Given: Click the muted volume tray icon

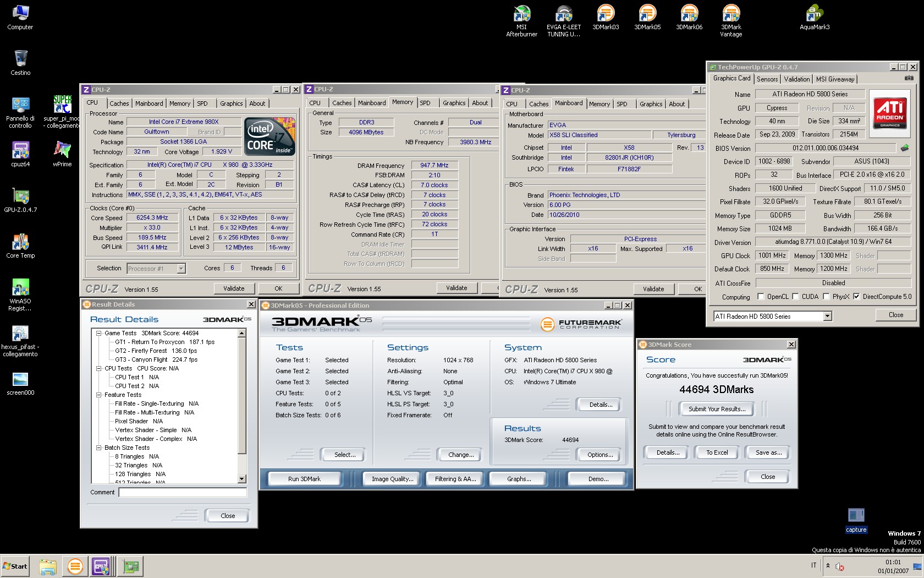Looking at the screenshot, I should (840, 566).
